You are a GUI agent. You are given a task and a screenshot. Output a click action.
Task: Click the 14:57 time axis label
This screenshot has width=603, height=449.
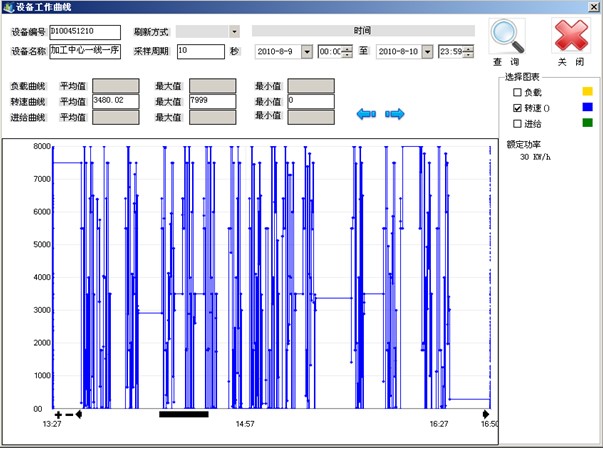(x=245, y=424)
